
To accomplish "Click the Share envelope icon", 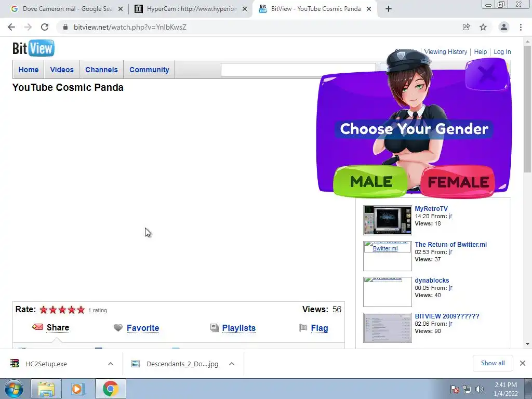I will (x=37, y=327).
